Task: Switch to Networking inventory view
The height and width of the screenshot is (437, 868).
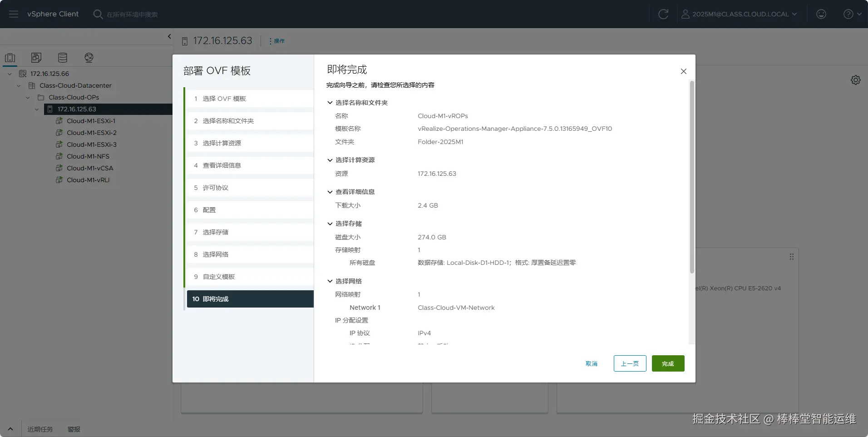Action: coord(89,58)
